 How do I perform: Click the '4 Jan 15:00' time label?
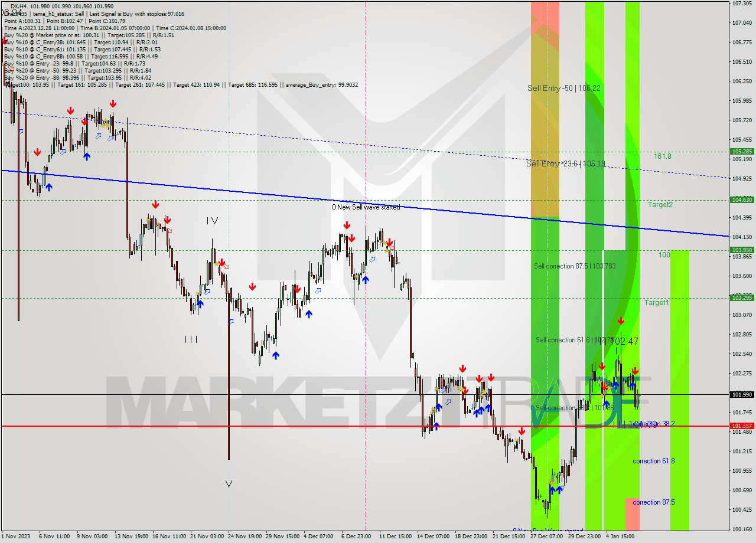[620, 537]
